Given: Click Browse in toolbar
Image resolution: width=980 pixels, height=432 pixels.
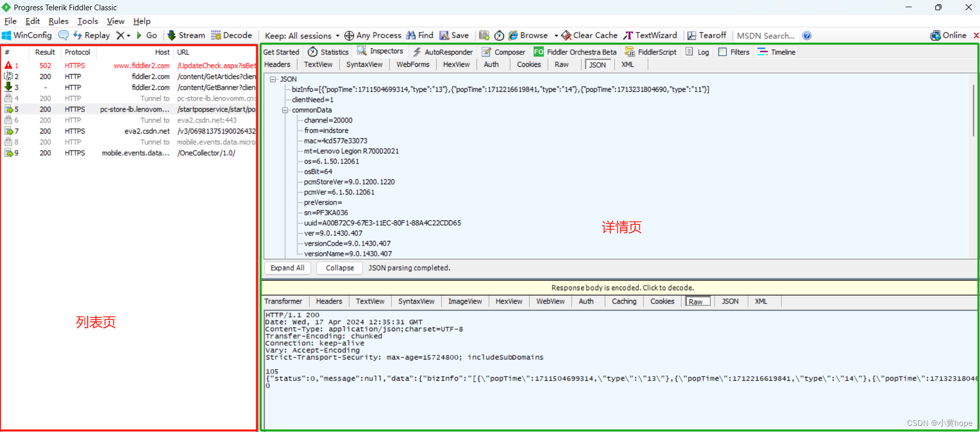Looking at the screenshot, I should click(x=528, y=35).
